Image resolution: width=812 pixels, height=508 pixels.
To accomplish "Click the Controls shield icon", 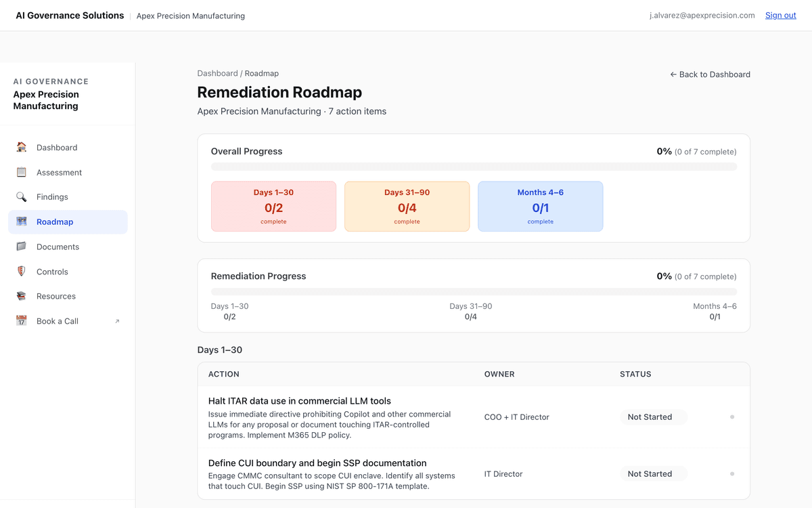I will pos(22,272).
